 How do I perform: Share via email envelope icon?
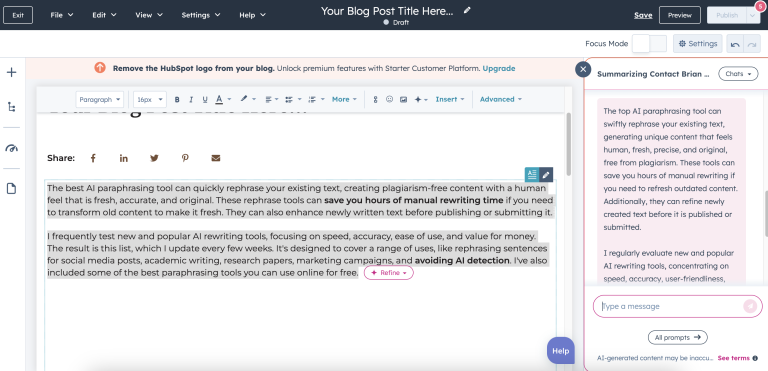pyautogui.click(x=216, y=158)
